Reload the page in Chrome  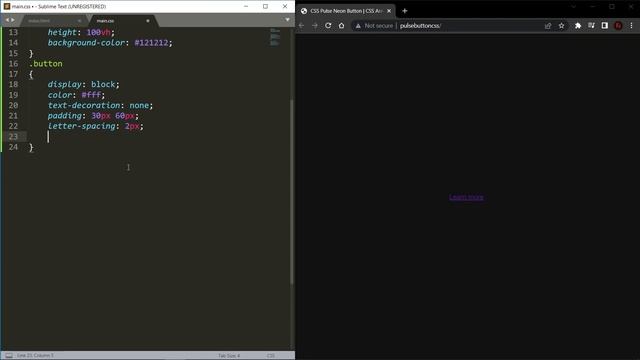(x=328, y=26)
